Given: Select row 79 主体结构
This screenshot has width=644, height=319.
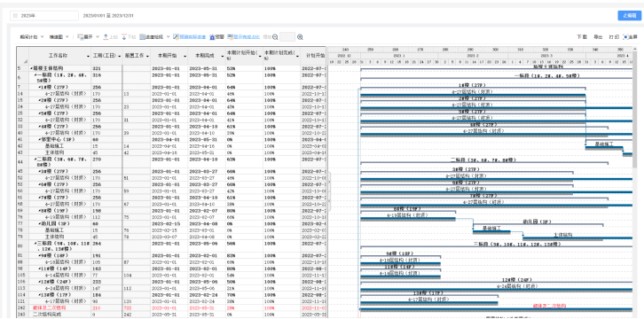Looking at the screenshot, I should click(x=171, y=237).
